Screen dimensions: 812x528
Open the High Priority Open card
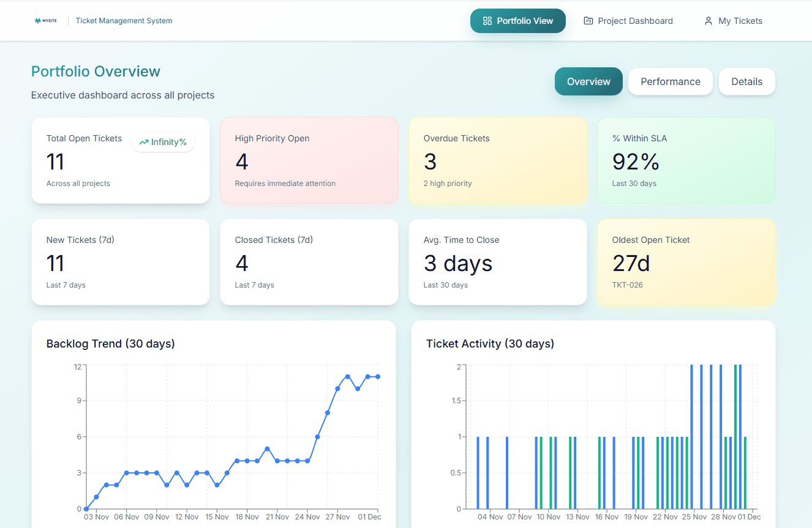(x=309, y=160)
